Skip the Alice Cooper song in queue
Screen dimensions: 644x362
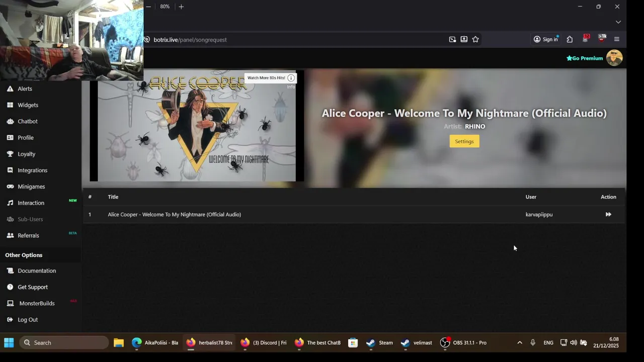[x=608, y=214]
